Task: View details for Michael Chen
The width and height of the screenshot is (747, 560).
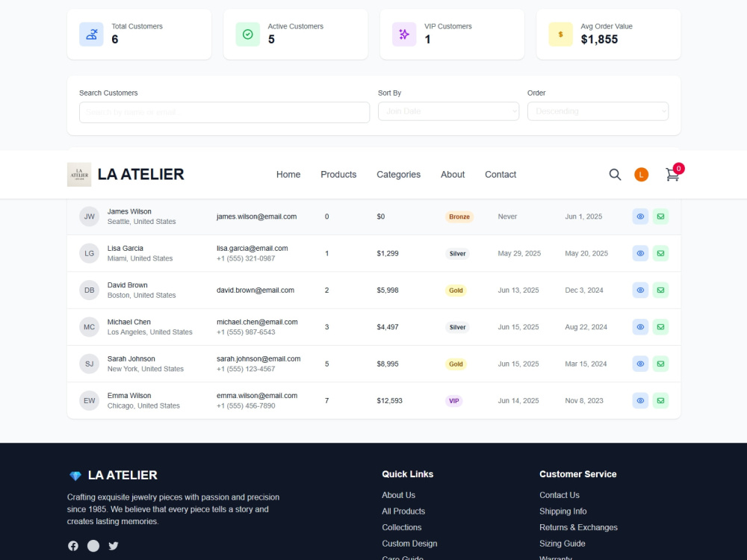Action: point(640,327)
